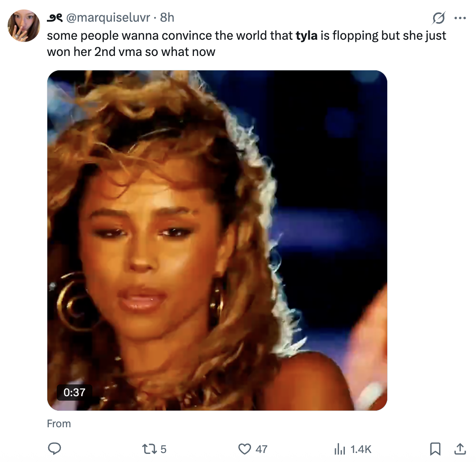Open the Grok explain post icon
This screenshot has width=476, height=462.
pos(438,18)
